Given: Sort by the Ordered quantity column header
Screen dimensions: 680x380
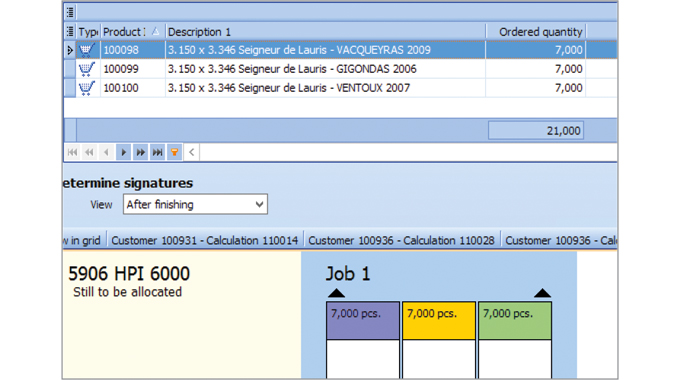Looking at the screenshot, I should point(536,32).
